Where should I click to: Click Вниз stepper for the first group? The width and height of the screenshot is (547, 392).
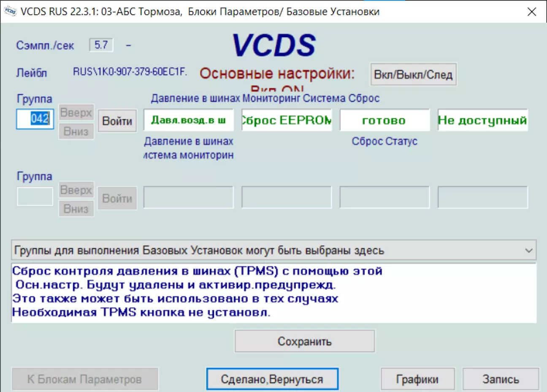click(76, 132)
